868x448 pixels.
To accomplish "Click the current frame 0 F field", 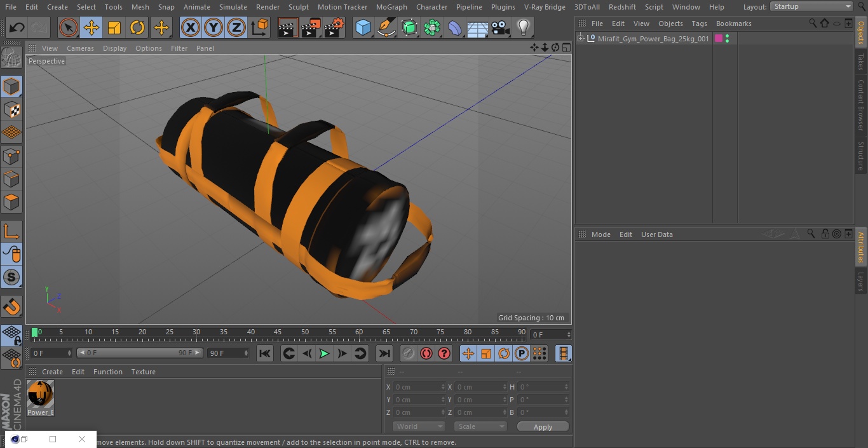I will click(x=550, y=334).
